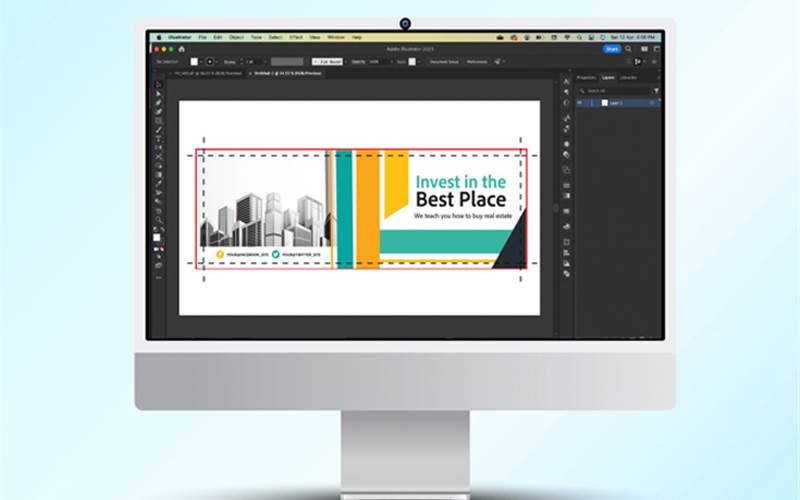This screenshot has height=500, width=800.
Task: Open the Type menu
Action: (256, 37)
